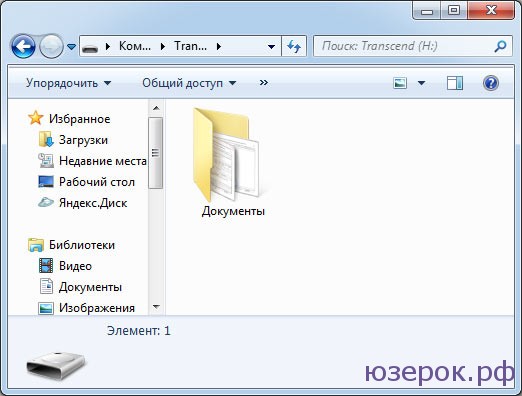
Task: Click the Документы library page icon
Action: coord(46,286)
